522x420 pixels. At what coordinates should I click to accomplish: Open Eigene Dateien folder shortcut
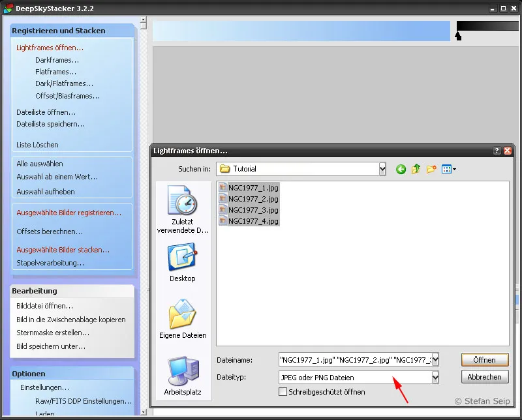click(x=183, y=319)
